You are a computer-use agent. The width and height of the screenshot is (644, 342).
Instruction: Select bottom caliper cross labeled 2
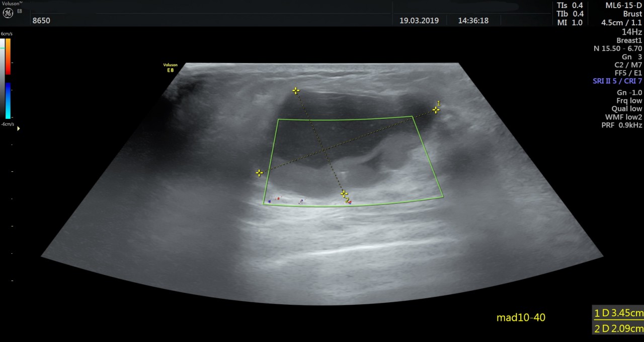click(x=344, y=193)
